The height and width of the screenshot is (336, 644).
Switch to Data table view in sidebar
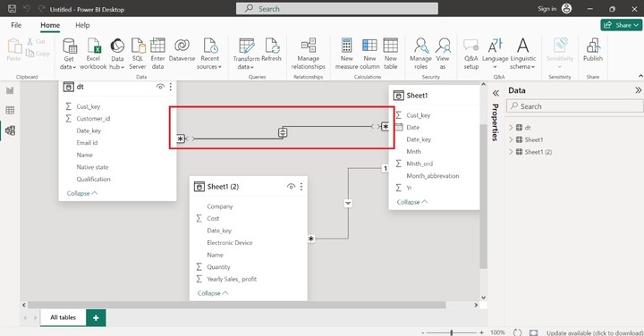point(10,110)
